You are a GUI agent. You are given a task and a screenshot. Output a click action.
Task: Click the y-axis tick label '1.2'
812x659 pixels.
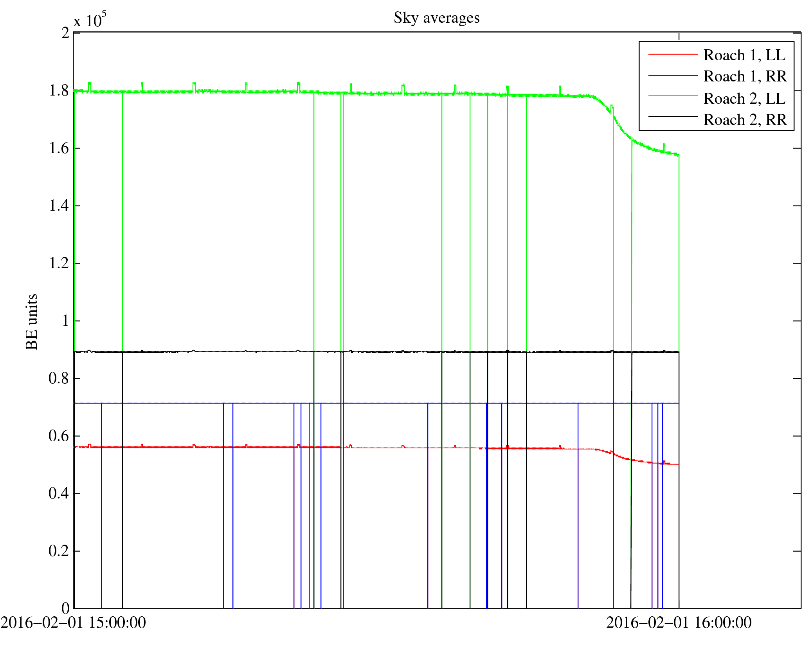pos(59,263)
